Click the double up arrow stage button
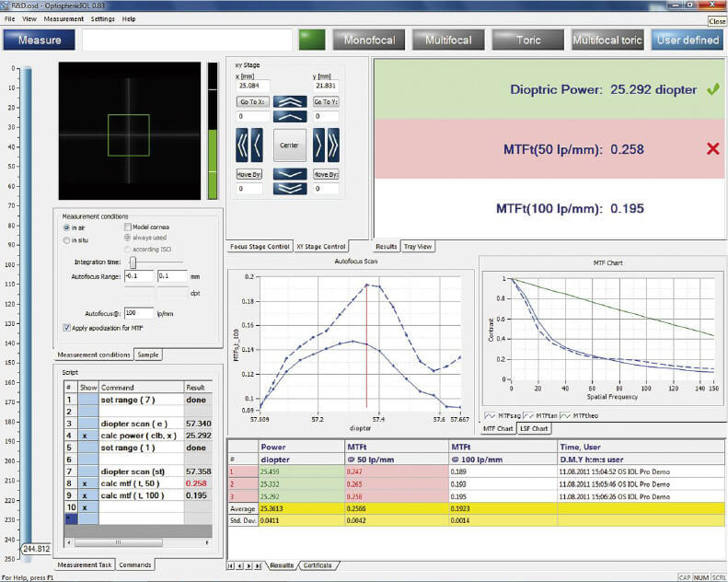Image resolution: width=728 pixels, height=582 pixels. click(x=290, y=101)
